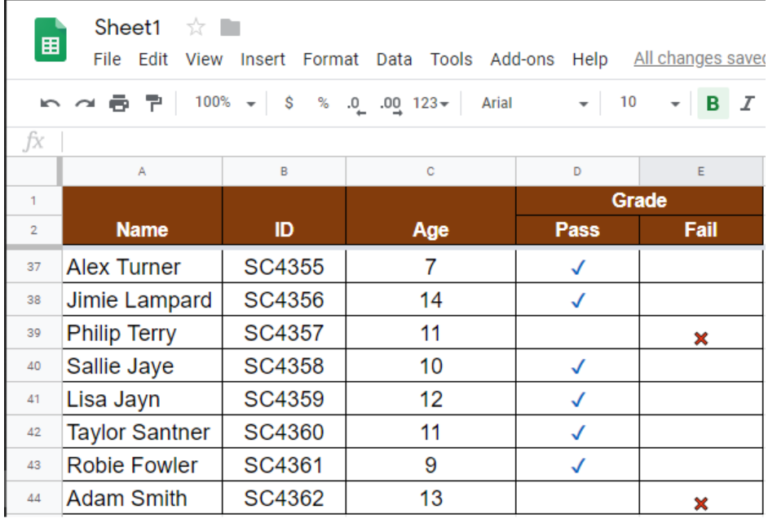
Task: Click into the formula bar
Action: click(414, 142)
